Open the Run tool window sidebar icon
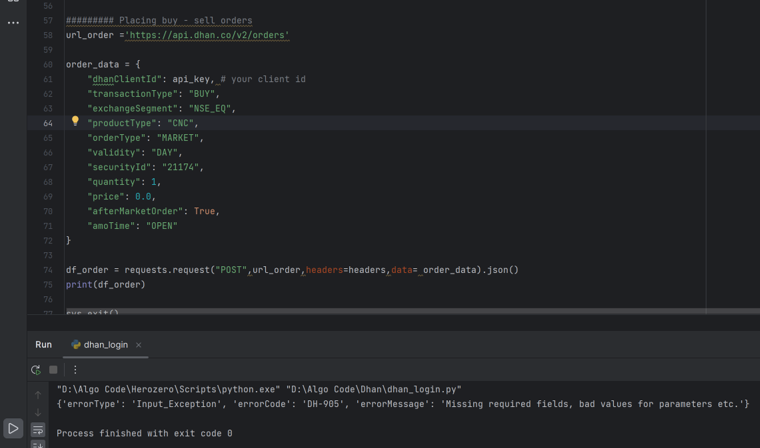This screenshot has height=448, width=760. [13, 428]
